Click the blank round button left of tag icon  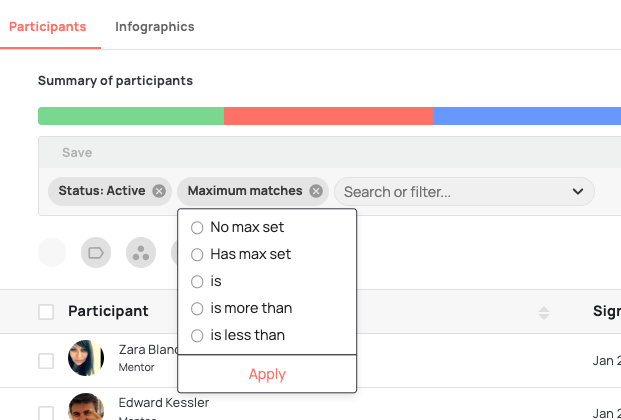[52, 252]
